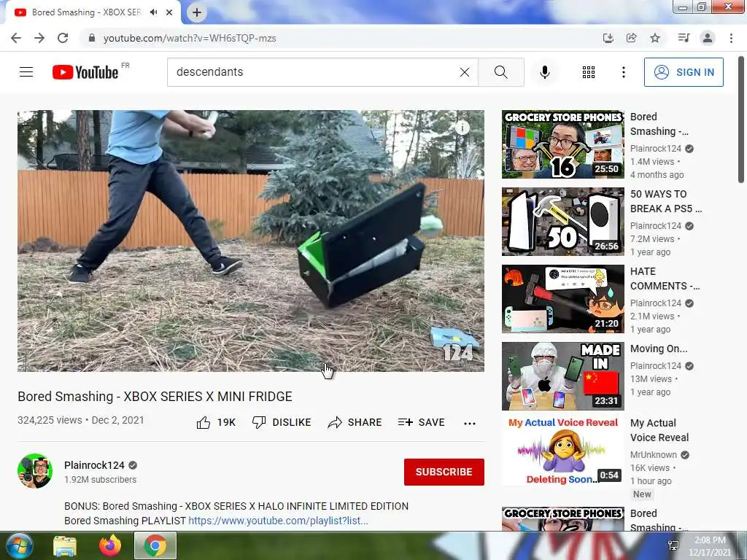Click '324,225 views' text

pyautogui.click(x=50, y=420)
